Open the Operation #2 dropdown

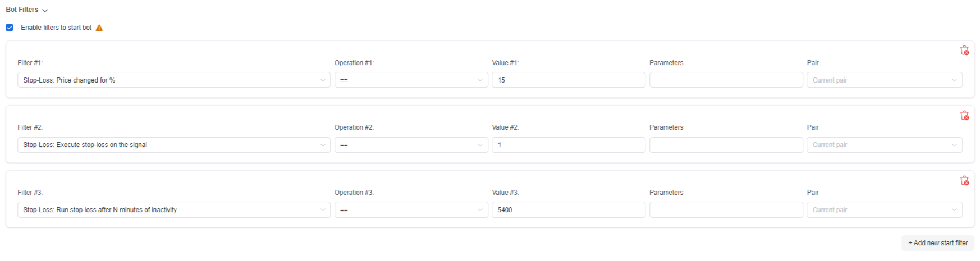411,145
